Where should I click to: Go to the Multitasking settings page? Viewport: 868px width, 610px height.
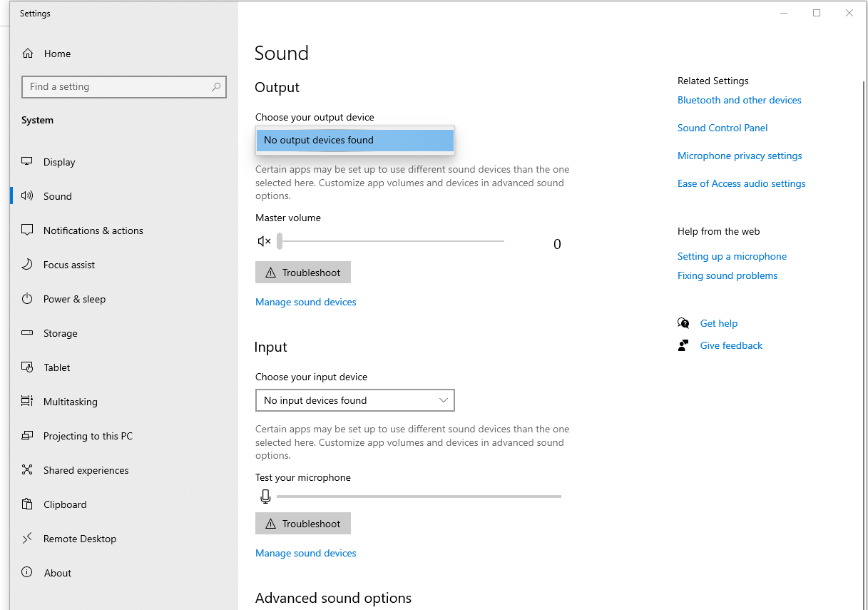click(x=70, y=402)
